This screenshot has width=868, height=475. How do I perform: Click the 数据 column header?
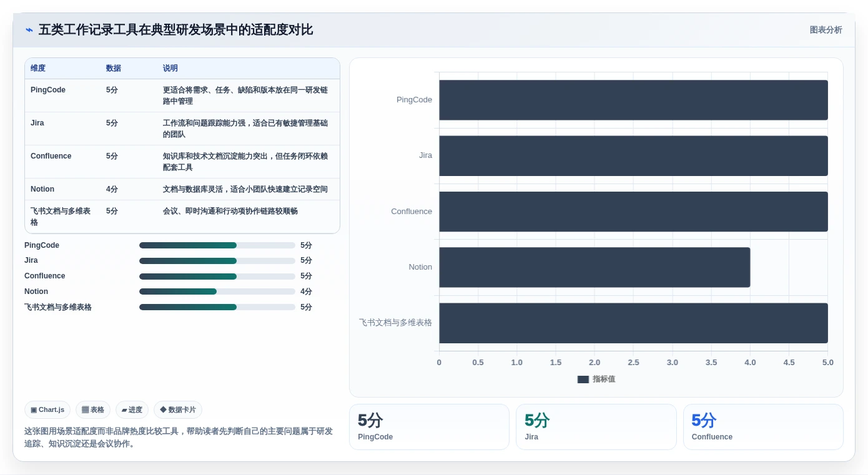coord(114,68)
